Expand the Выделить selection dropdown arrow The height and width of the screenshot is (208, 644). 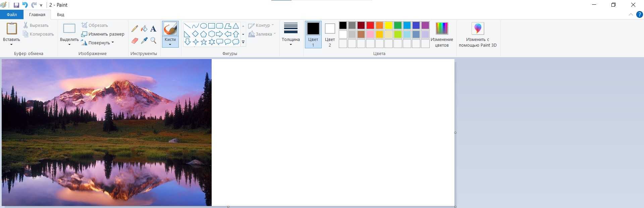point(69,44)
